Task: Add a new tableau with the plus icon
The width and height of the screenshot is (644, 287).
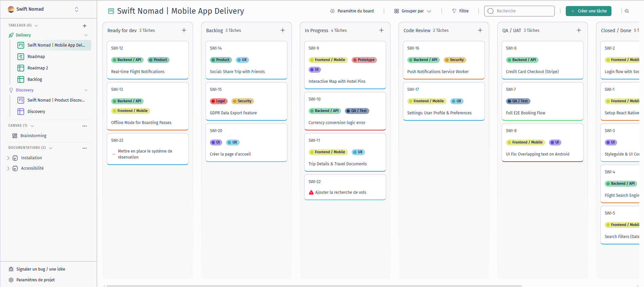Action: click(85, 26)
